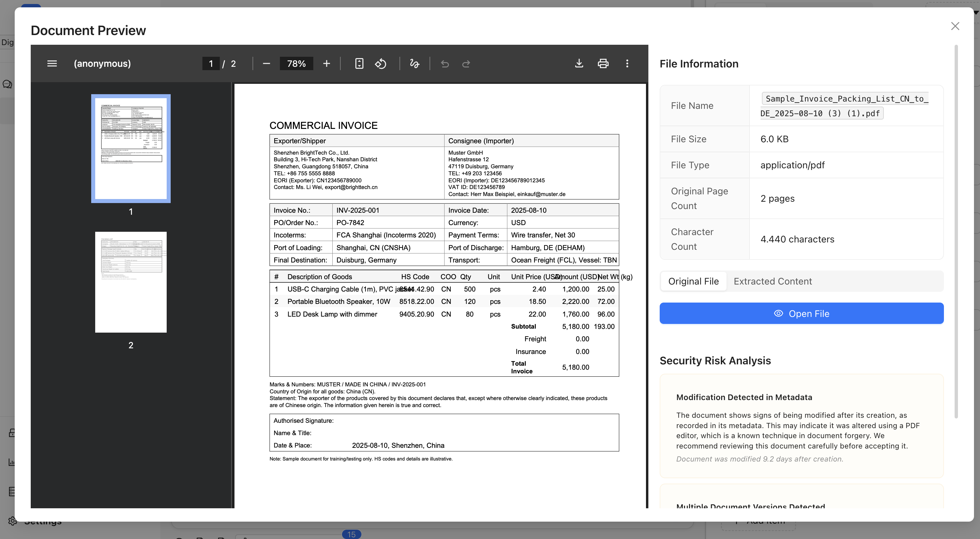The image size is (980, 539).
Task: Click the right panel vertical scrollbar
Action: pyautogui.click(x=956, y=232)
